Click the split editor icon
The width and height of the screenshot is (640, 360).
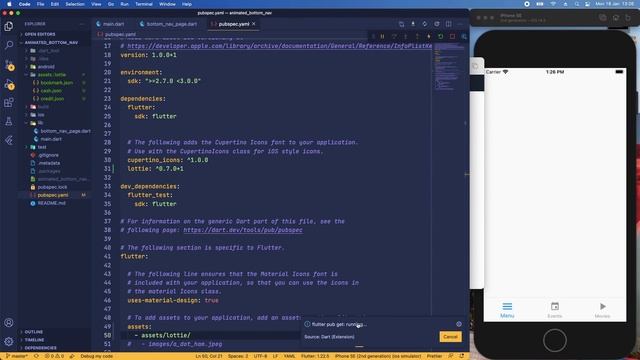(x=449, y=24)
